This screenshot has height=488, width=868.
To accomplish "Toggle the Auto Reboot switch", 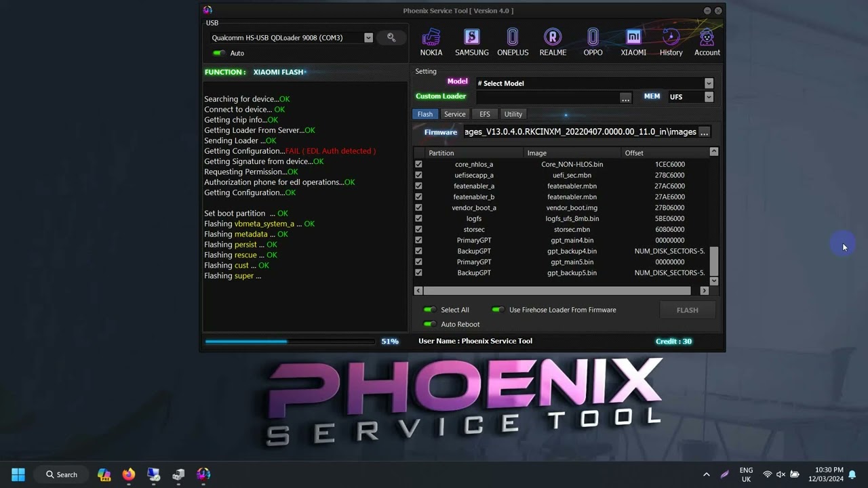I will pos(429,324).
